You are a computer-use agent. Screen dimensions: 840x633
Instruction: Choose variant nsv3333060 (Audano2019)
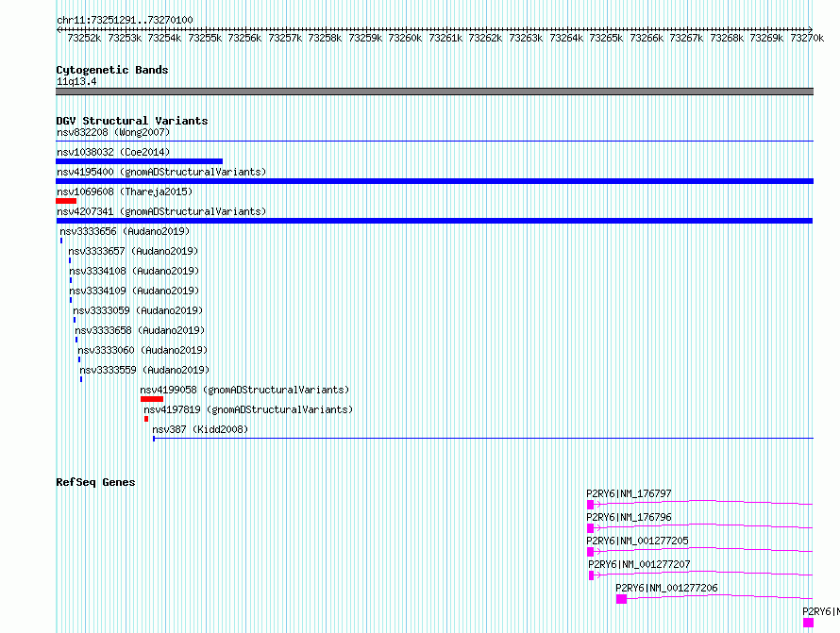click(143, 350)
